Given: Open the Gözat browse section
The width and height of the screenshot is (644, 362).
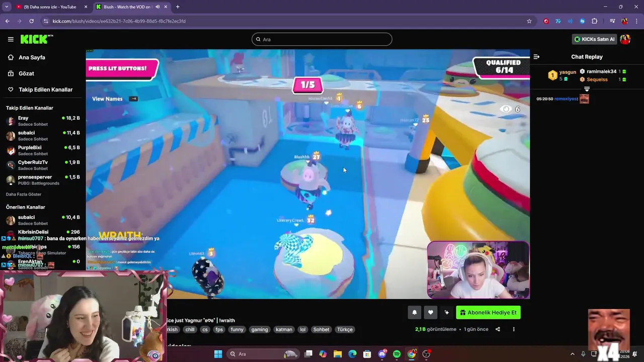Looking at the screenshot, I should pyautogui.click(x=26, y=73).
